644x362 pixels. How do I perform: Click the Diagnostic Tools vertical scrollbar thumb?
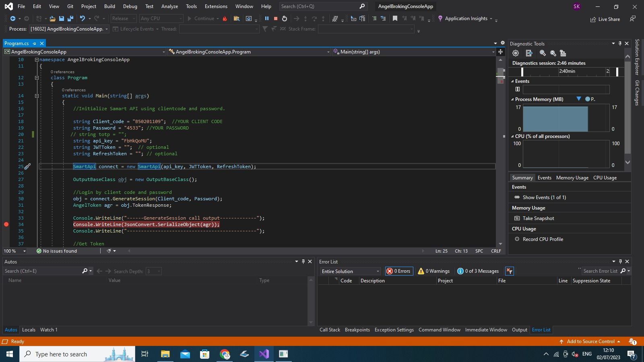click(x=627, y=107)
